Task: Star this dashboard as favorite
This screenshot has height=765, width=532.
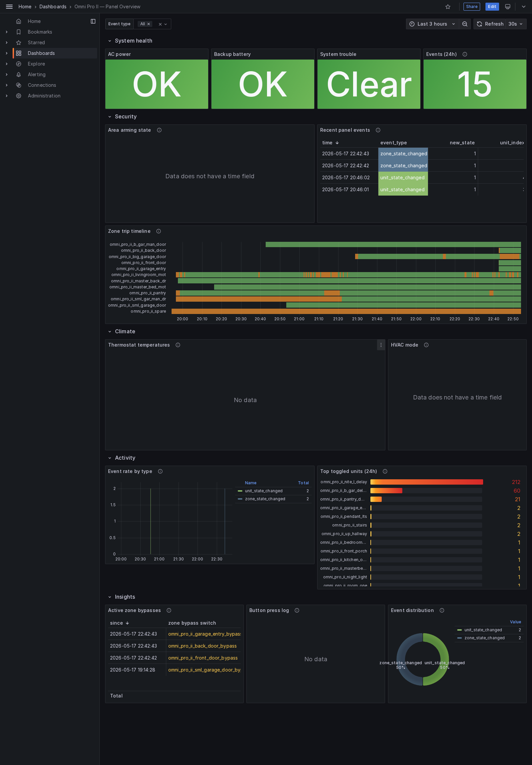Action: pos(448,7)
